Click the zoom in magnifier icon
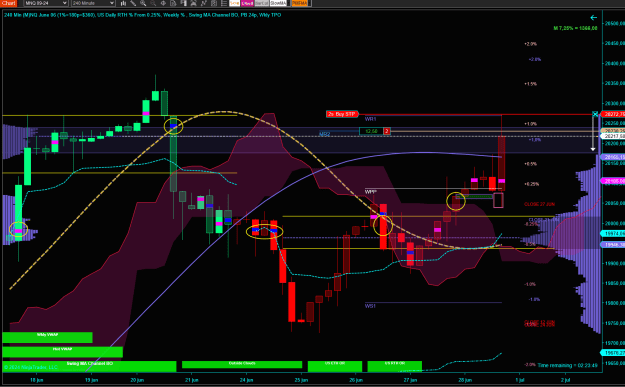Viewport: 625px width, 387px height. (x=143, y=3)
